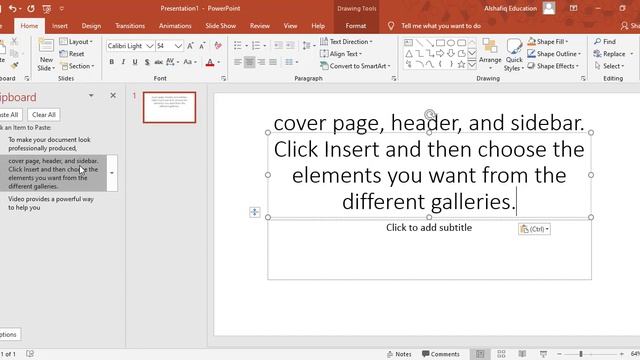Toggle Underline formatting
This screenshot has width=640, height=360.
click(135, 62)
